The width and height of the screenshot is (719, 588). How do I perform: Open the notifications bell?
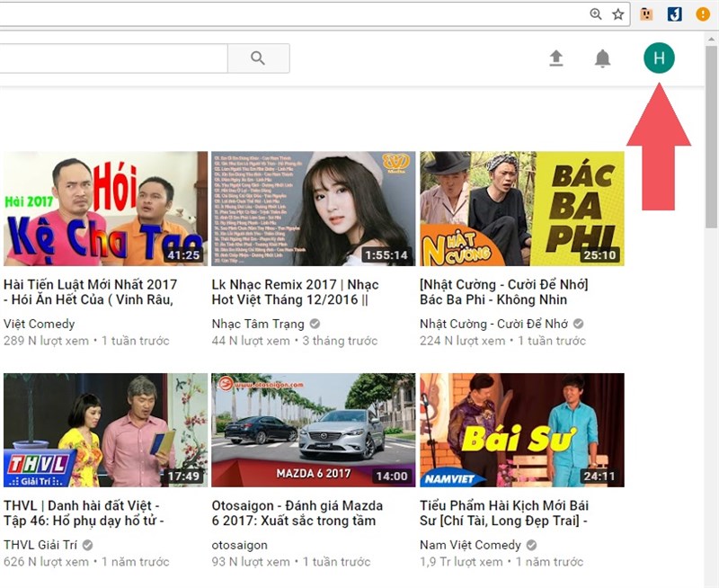[602, 58]
